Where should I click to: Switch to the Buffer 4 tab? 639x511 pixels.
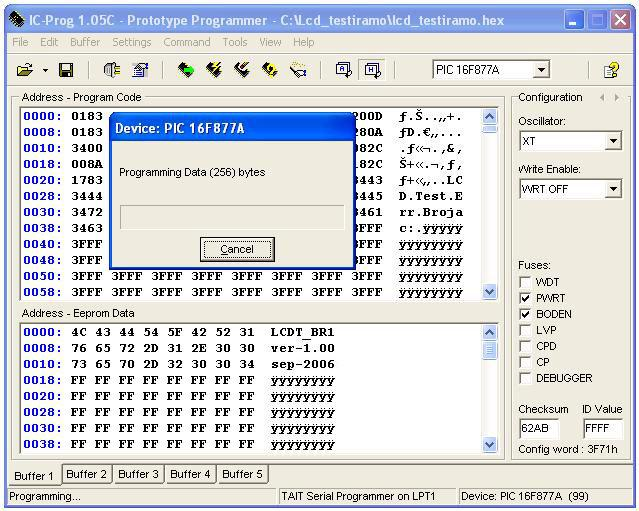[190, 474]
